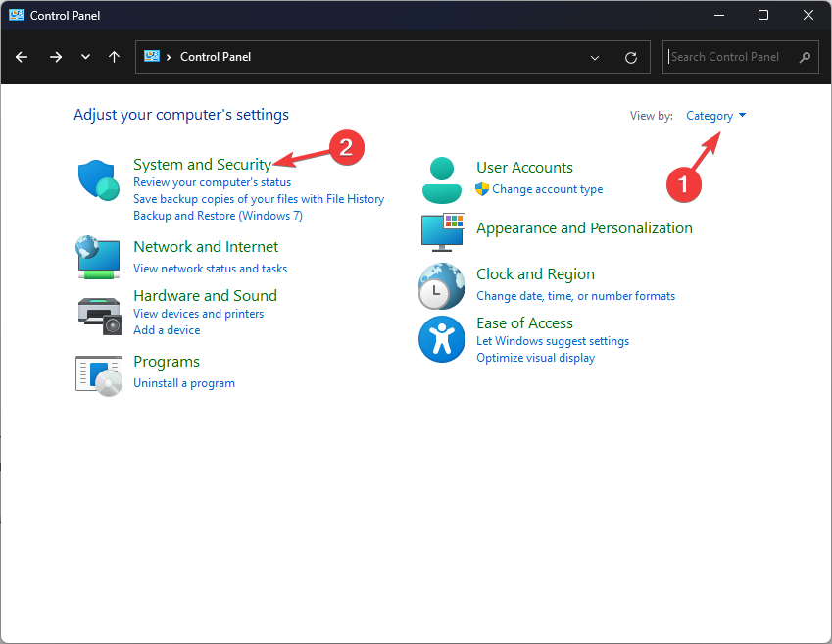Viewport: 832px width, 644px height.
Task: Click the Control Panel icon in address bar
Action: click(x=152, y=56)
